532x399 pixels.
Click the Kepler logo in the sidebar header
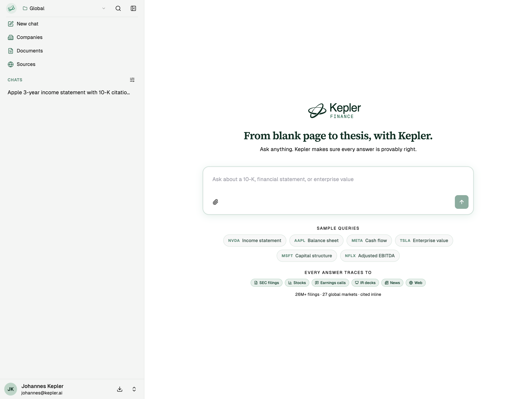11,8
